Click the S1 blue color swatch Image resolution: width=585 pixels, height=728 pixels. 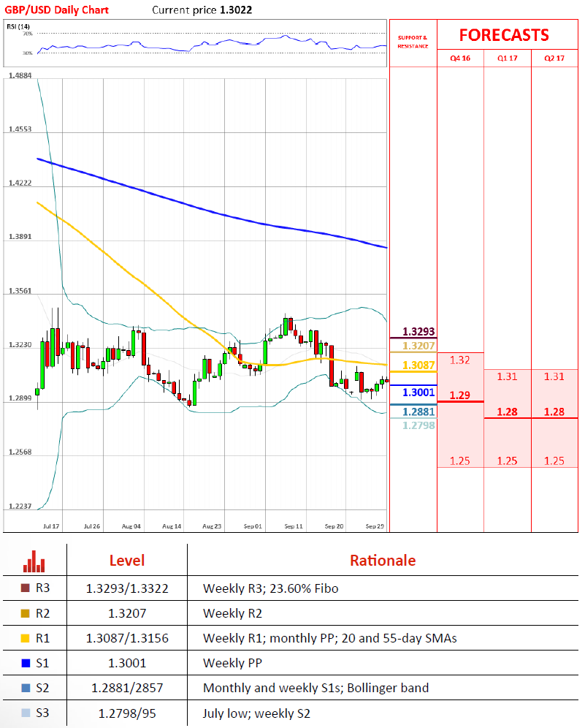[x=26, y=663]
